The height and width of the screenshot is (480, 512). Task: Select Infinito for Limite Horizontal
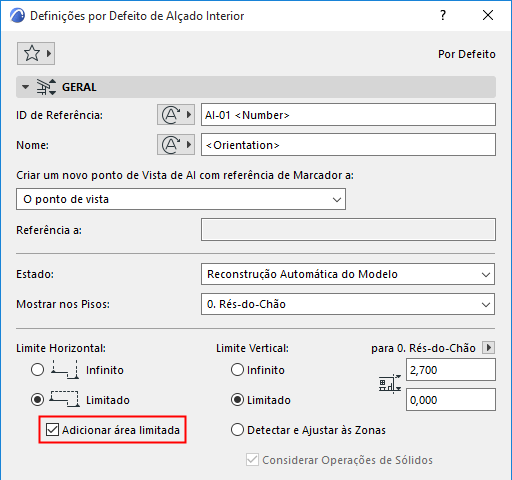[x=37, y=370]
